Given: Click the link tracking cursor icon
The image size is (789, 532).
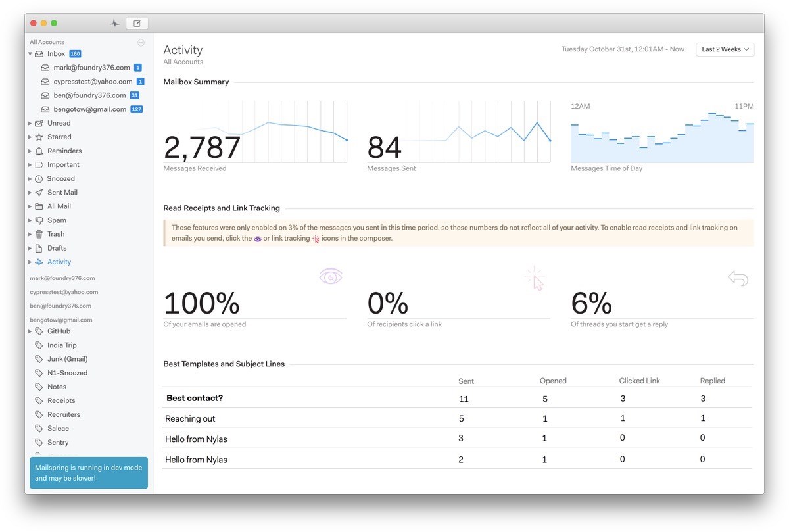Looking at the screenshot, I should pos(535,278).
